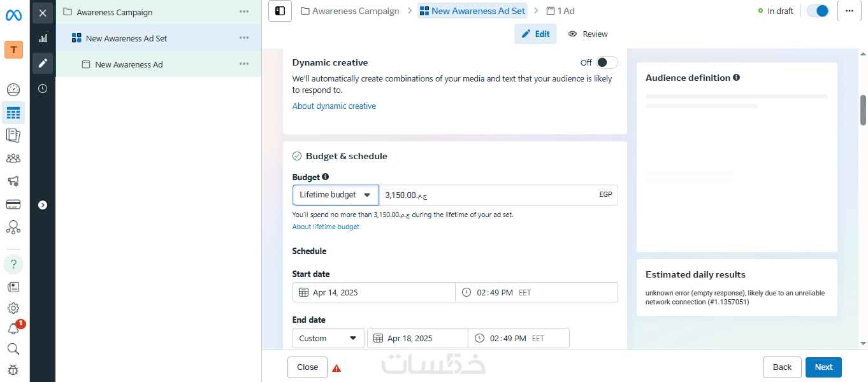Toggle the ad set status switch
Image resolution: width=868 pixels, height=382 pixels.
[x=817, y=11]
